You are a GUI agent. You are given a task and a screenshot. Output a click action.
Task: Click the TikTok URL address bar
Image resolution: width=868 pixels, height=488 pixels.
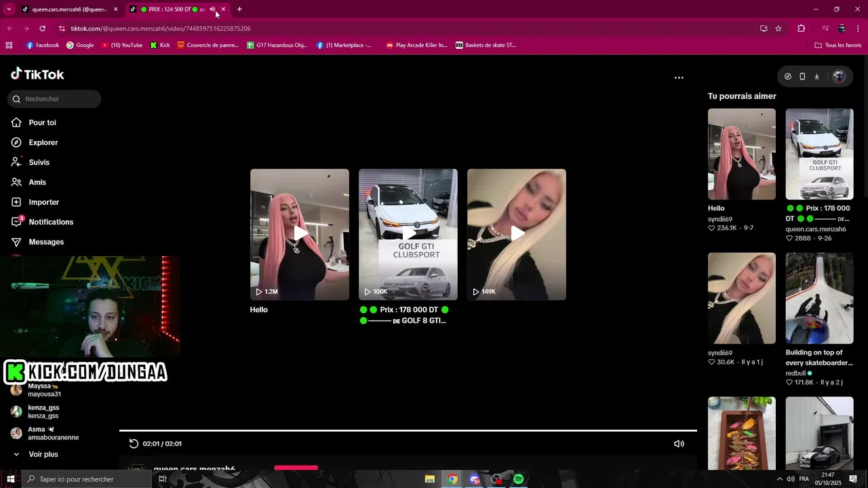(x=407, y=28)
